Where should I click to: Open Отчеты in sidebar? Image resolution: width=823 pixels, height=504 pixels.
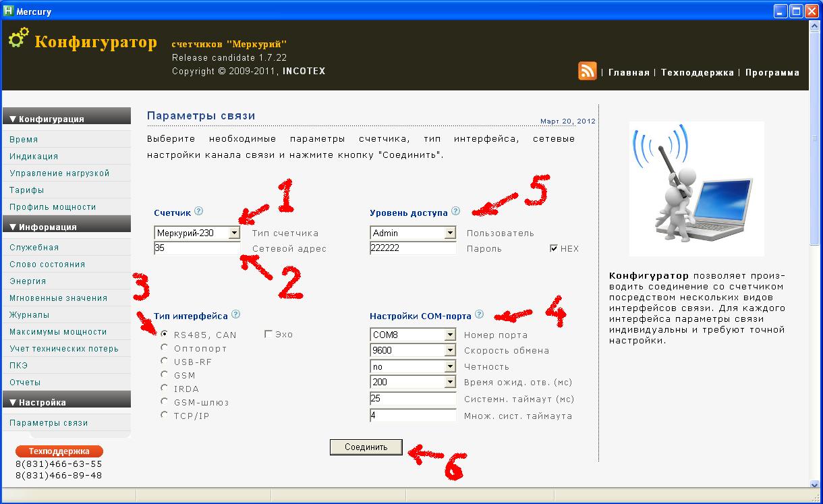25,382
